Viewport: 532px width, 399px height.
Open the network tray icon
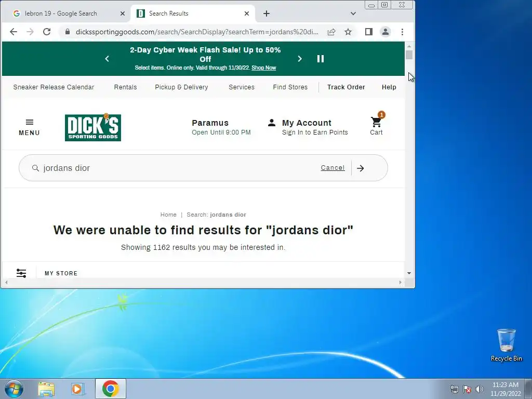pyautogui.click(x=454, y=389)
